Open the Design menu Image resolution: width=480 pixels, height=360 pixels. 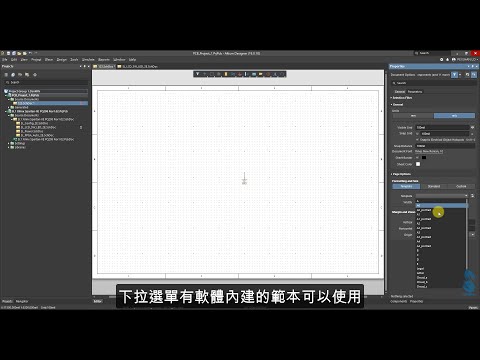[61, 59]
